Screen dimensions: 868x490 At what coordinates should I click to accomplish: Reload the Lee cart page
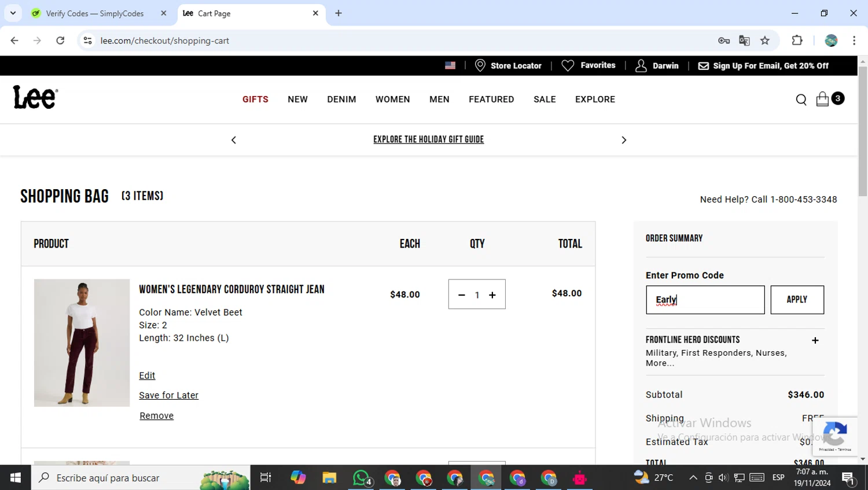click(x=60, y=40)
